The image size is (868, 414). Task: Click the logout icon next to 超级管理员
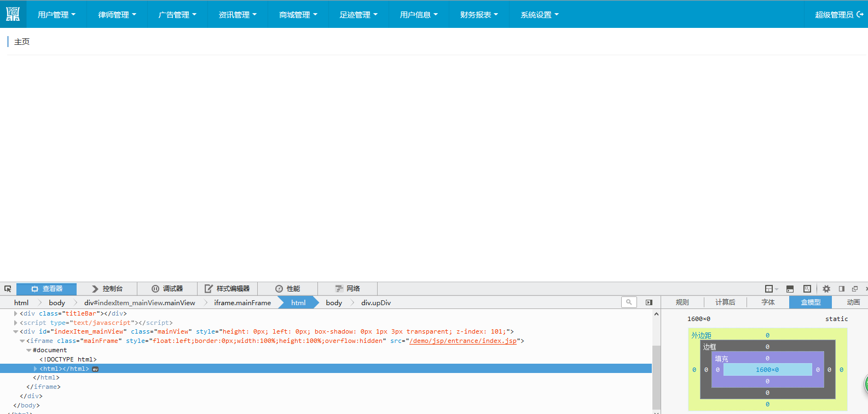[860, 15]
